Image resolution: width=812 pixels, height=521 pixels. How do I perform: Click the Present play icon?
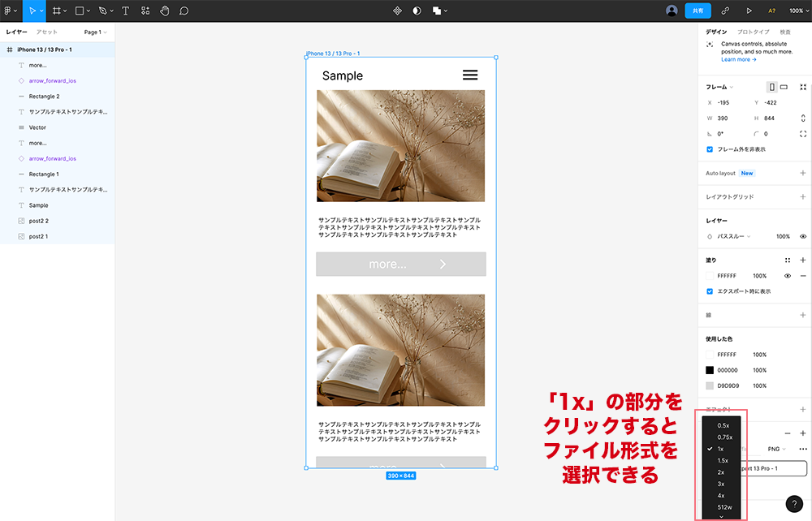749,11
